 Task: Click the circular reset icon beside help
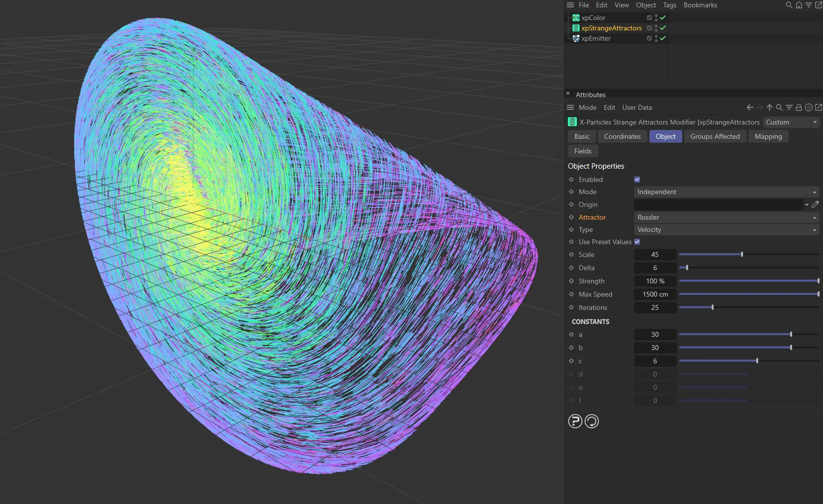pos(592,421)
